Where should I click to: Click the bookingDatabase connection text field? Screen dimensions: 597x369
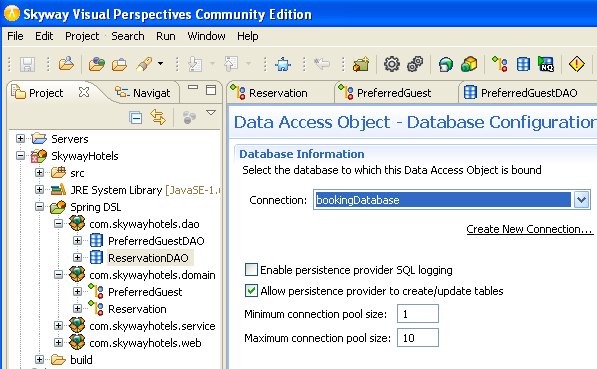[x=443, y=200]
